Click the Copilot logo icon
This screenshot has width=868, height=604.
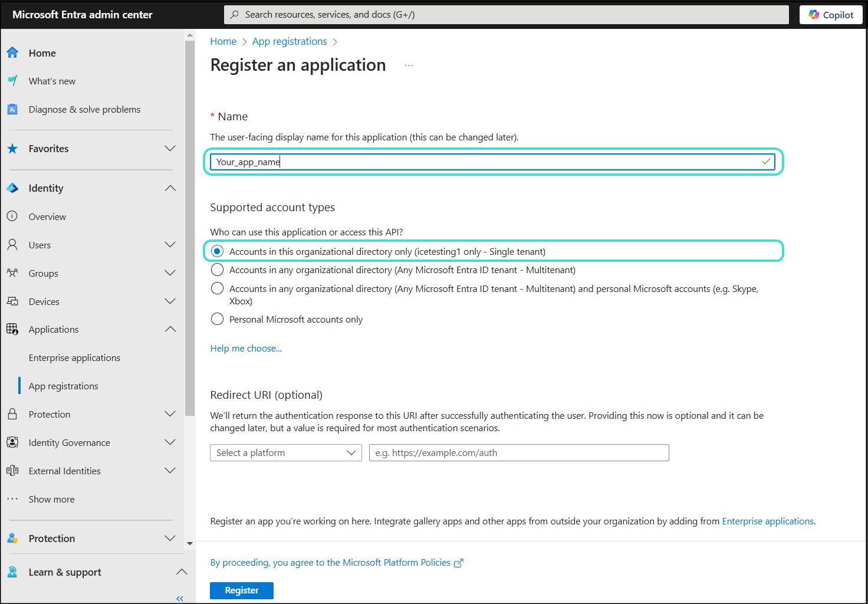coord(814,14)
